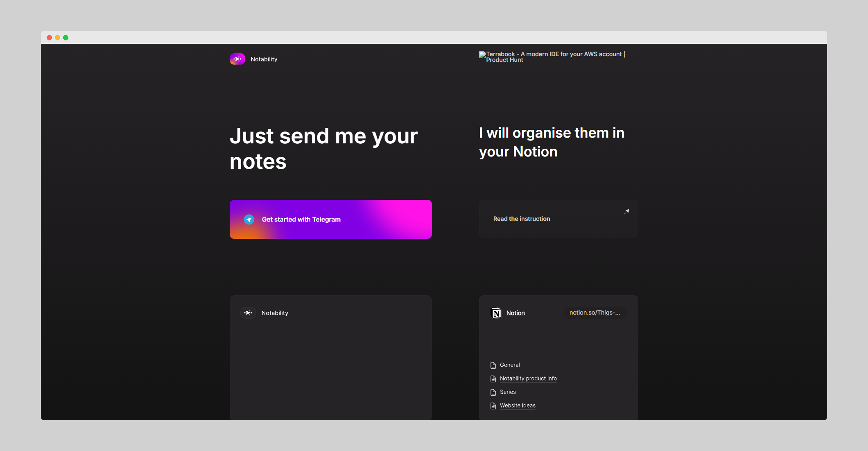Open the Notability brand name in header
868x451 pixels.
tap(264, 59)
